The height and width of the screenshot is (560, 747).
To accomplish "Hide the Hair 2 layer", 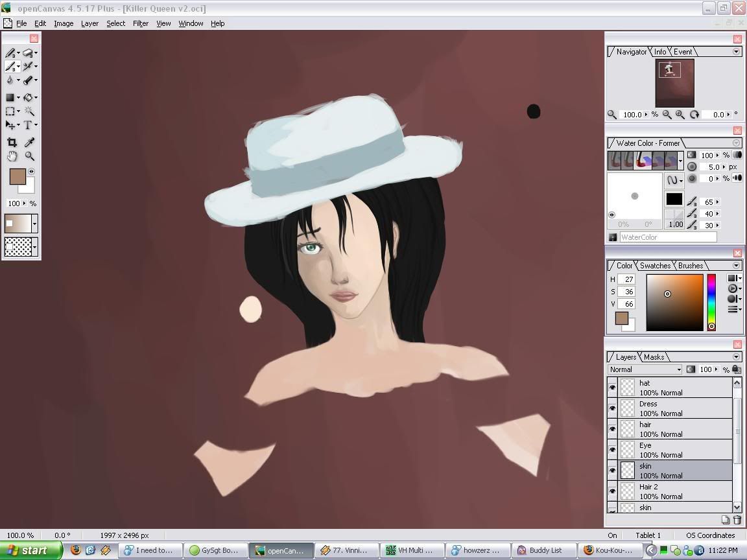I will [612, 491].
